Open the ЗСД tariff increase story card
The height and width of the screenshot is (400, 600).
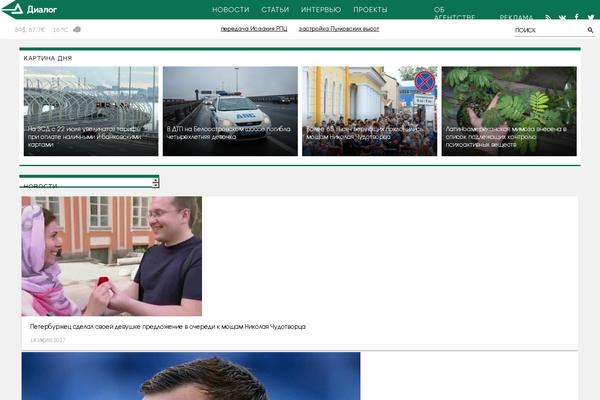click(x=91, y=111)
